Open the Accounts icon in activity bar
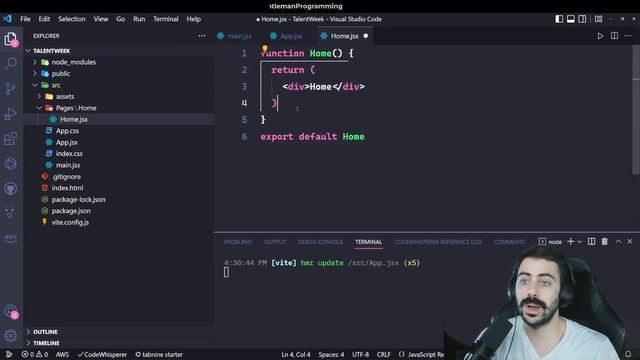Image resolution: width=640 pixels, height=360 pixels. pos(11,311)
